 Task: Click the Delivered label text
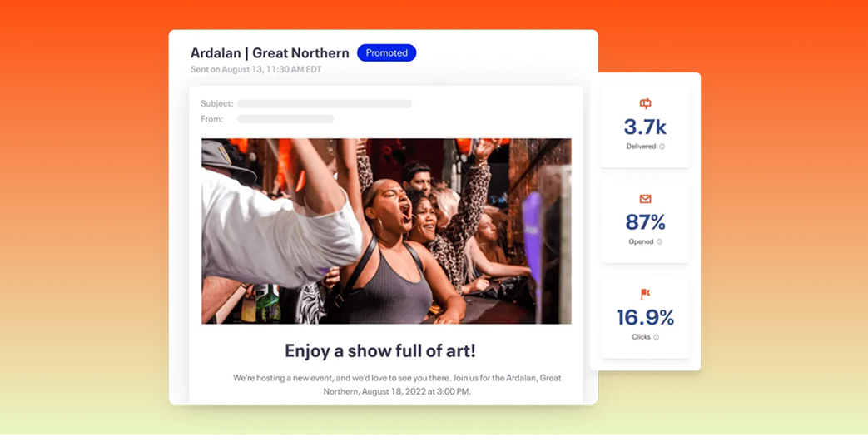click(641, 147)
